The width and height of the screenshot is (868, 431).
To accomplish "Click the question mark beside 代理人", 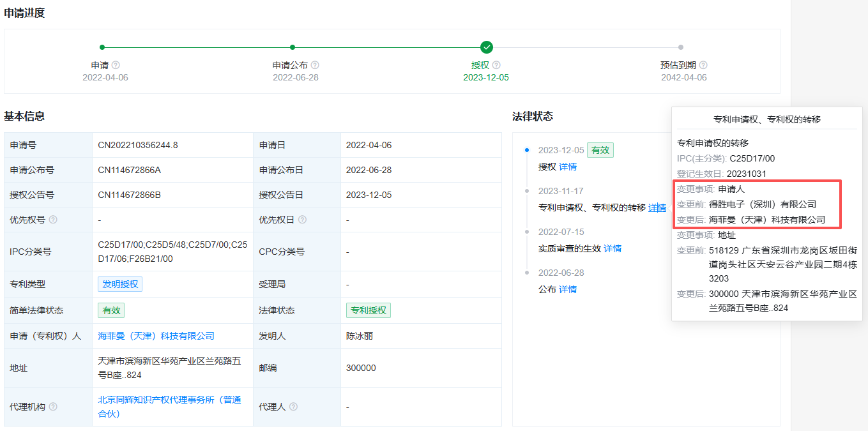I will pos(293,406).
